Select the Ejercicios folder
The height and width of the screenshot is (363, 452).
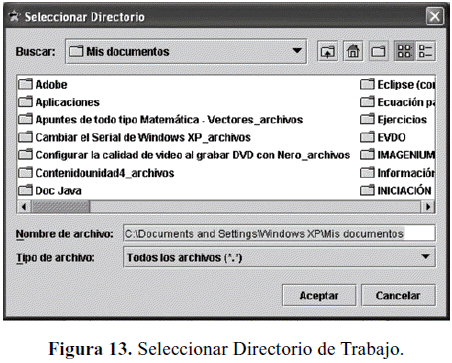coord(394,119)
